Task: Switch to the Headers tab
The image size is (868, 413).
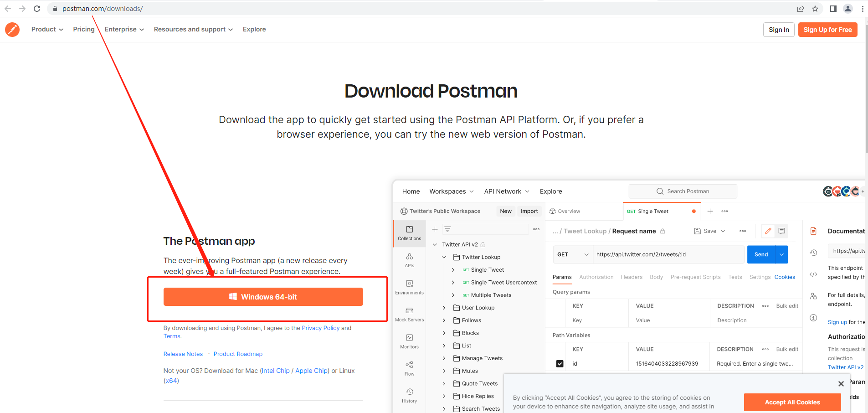Action: pyautogui.click(x=632, y=277)
